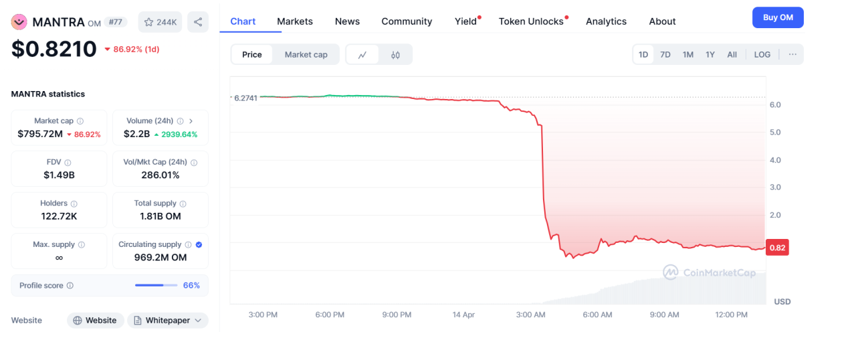Open the Token Unlocks tab
The height and width of the screenshot is (342, 868).
click(x=532, y=21)
